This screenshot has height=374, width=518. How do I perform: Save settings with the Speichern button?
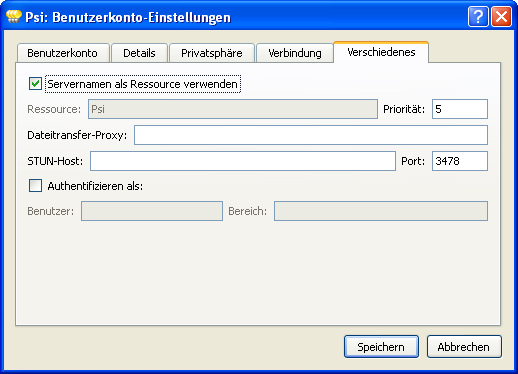[381, 347]
